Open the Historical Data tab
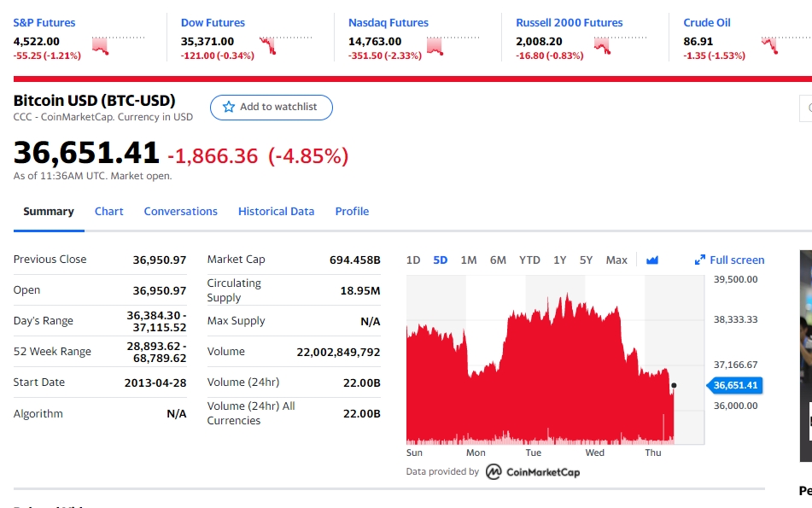The width and height of the screenshot is (812, 508). pyautogui.click(x=276, y=211)
